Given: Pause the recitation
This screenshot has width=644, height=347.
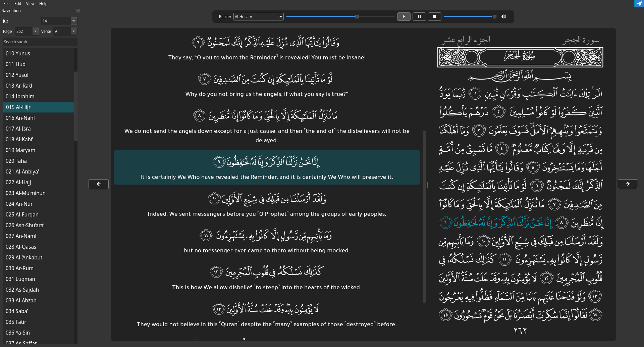Looking at the screenshot, I should tap(419, 16).
